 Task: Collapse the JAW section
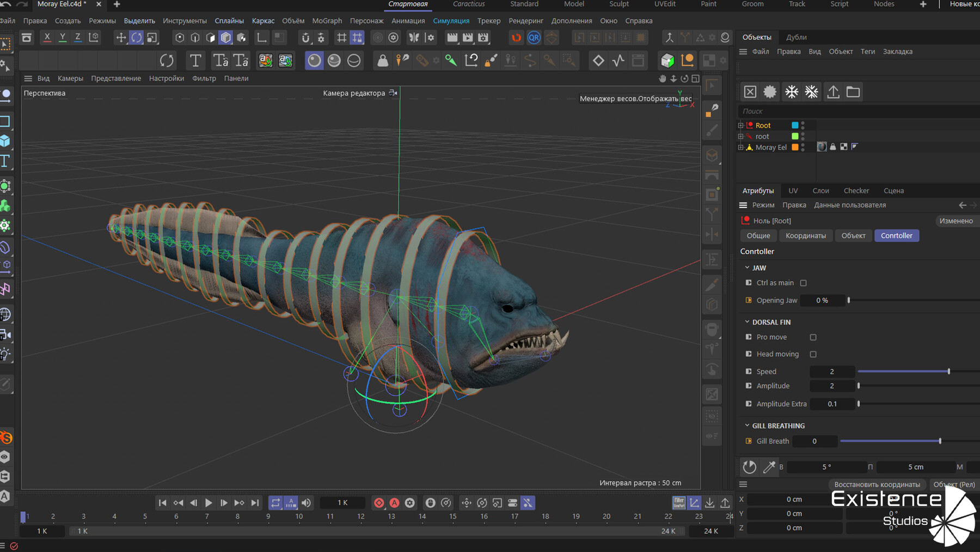click(x=748, y=268)
